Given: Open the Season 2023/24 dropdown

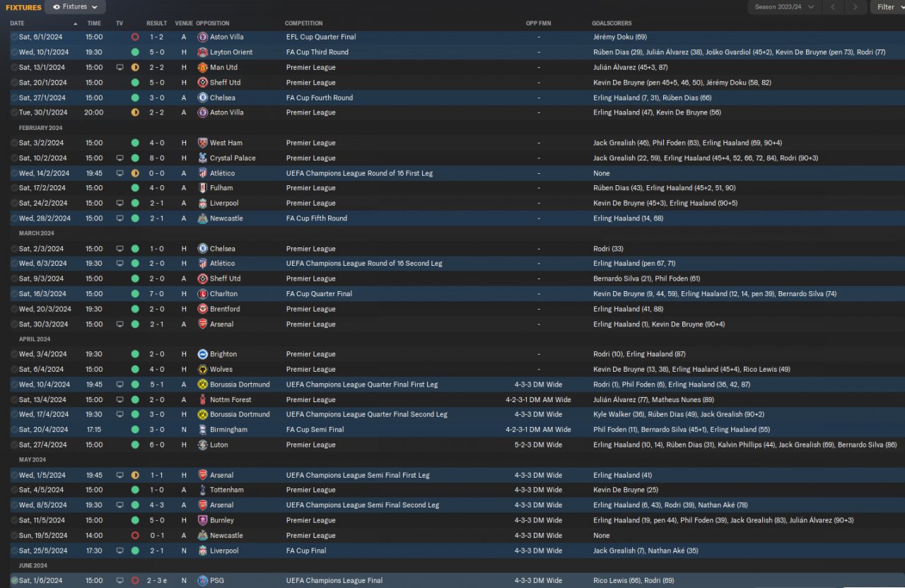Looking at the screenshot, I should click(784, 7).
